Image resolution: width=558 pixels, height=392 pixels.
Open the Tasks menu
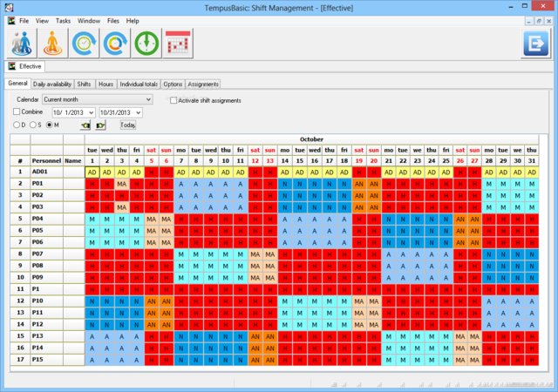tap(64, 20)
